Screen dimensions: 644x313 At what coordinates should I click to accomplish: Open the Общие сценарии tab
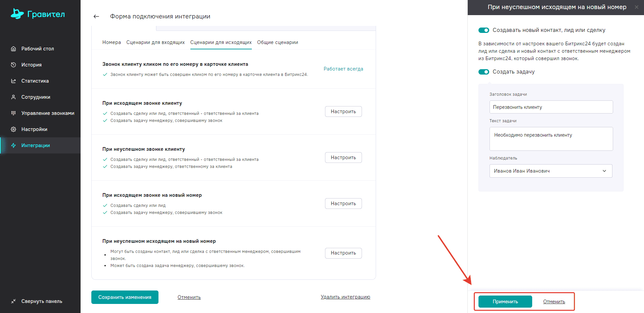point(277,42)
